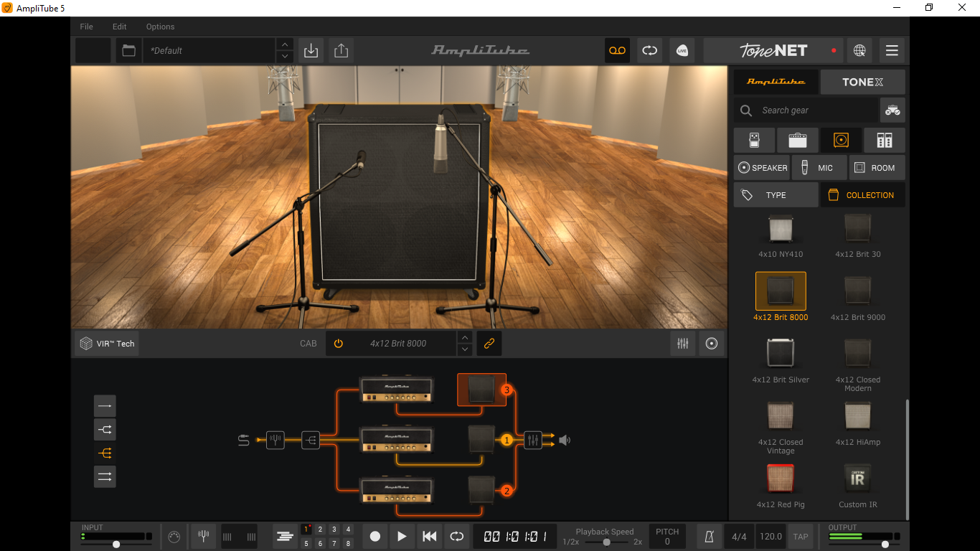Switch to the AmpliTube gear tab
Viewport: 980px width, 551px height.
tap(776, 82)
